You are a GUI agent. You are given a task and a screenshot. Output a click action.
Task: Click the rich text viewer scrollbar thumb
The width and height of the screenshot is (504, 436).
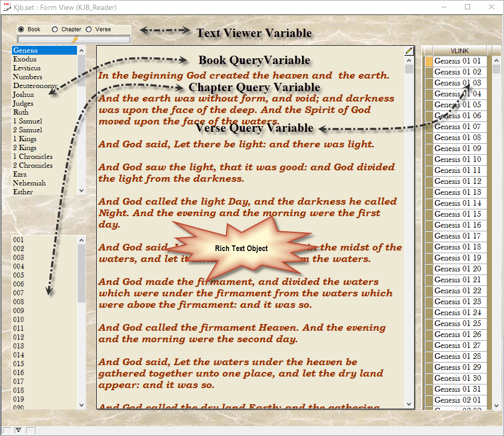coord(409,69)
